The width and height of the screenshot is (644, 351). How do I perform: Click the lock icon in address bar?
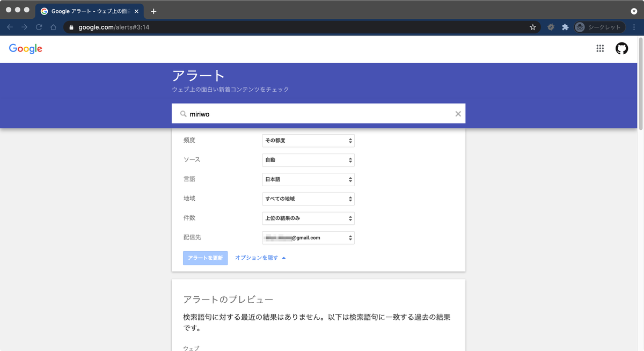(x=71, y=27)
